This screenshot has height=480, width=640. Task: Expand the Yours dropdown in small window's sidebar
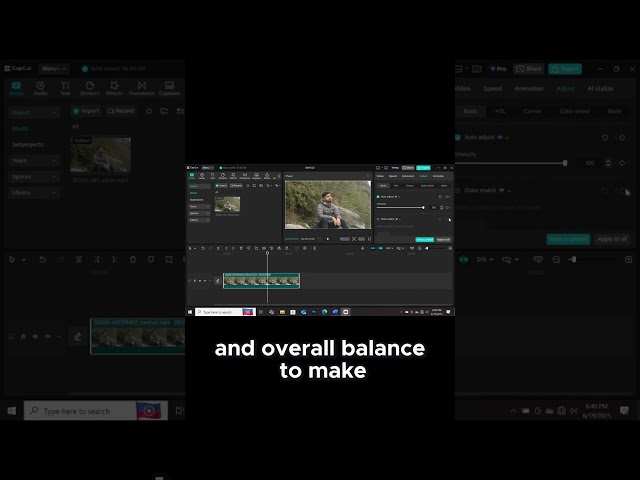200,207
